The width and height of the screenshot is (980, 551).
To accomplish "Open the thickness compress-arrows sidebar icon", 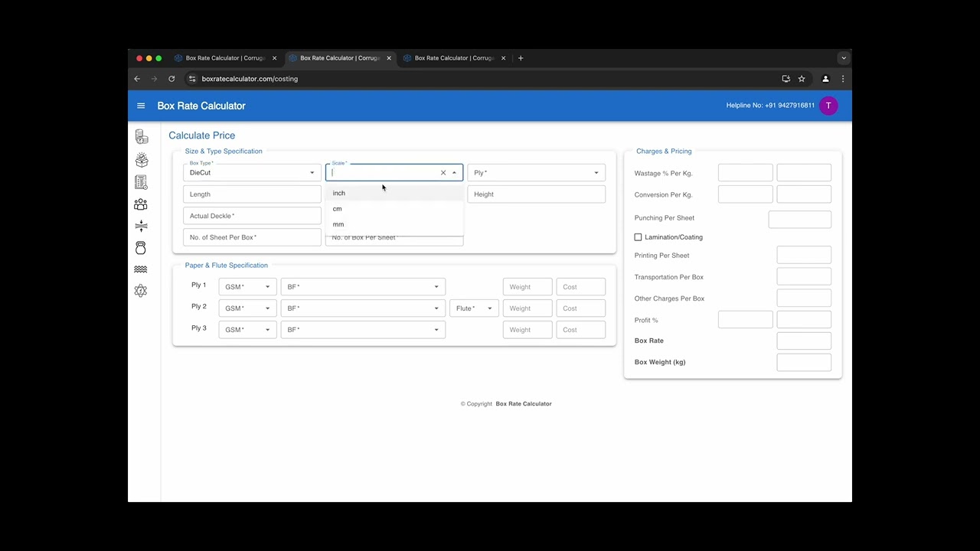I will pos(141,226).
